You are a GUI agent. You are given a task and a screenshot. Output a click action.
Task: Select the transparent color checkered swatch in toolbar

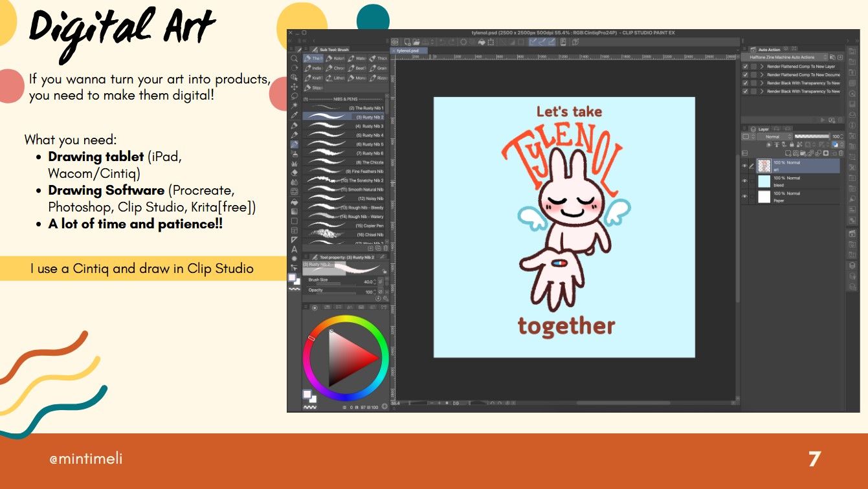click(x=295, y=289)
